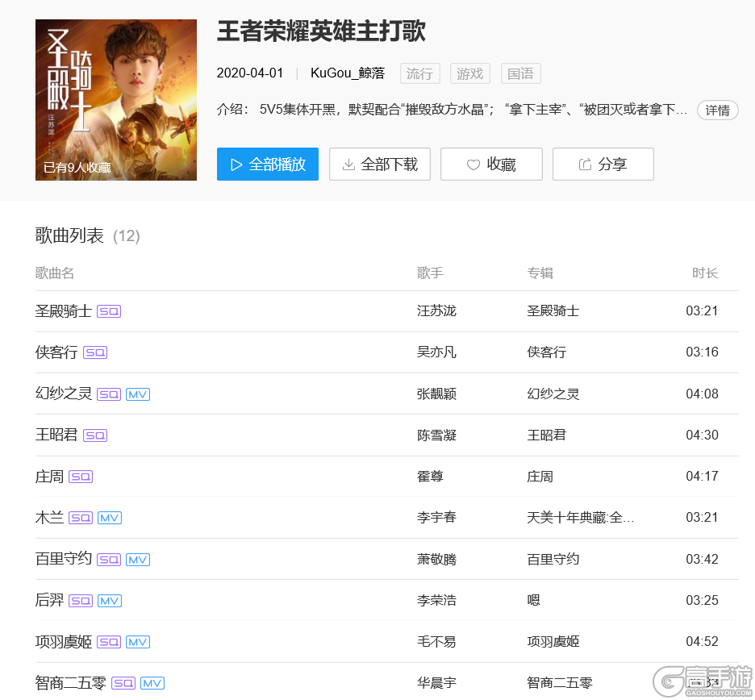Open album 天美十年典藏:全… link
Image resolution: width=755 pixels, height=700 pixels.
(x=580, y=517)
